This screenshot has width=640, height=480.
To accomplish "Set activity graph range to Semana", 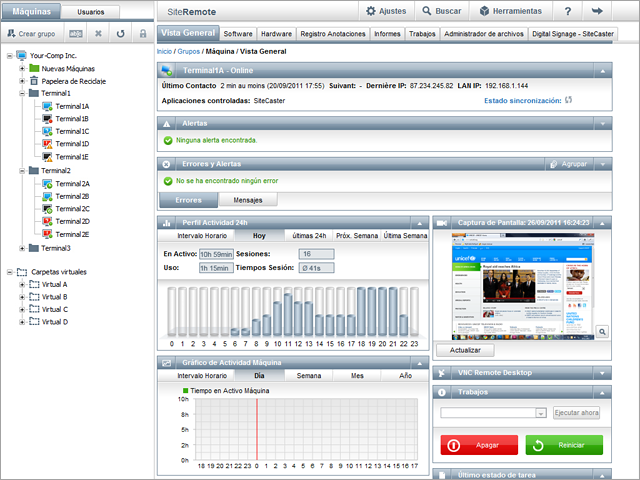I will (x=309, y=375).
